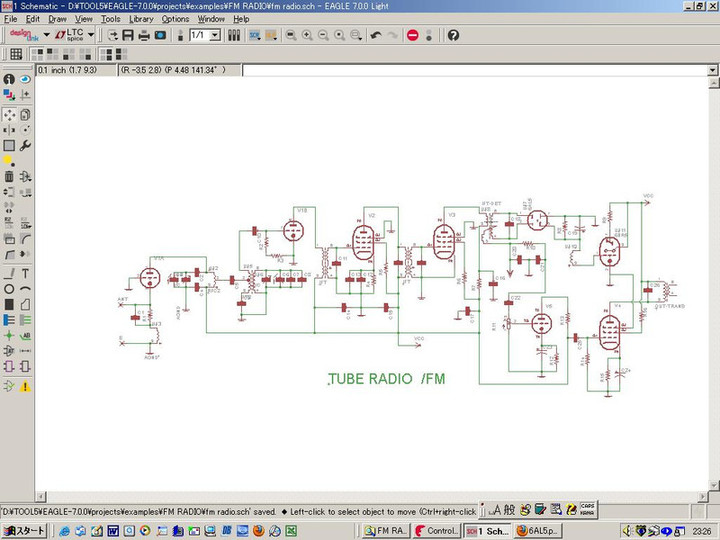
Task: Expand the design link dropdown arrow
Action: point(46,35)
